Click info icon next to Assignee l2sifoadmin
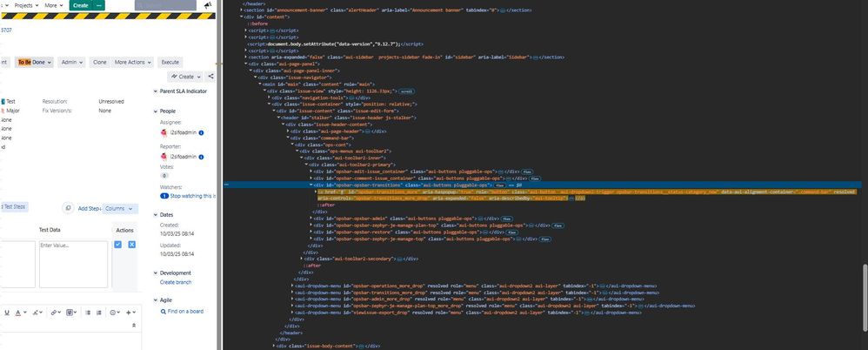The width and height of the screenshot is (868, 350). pos(201,133)
